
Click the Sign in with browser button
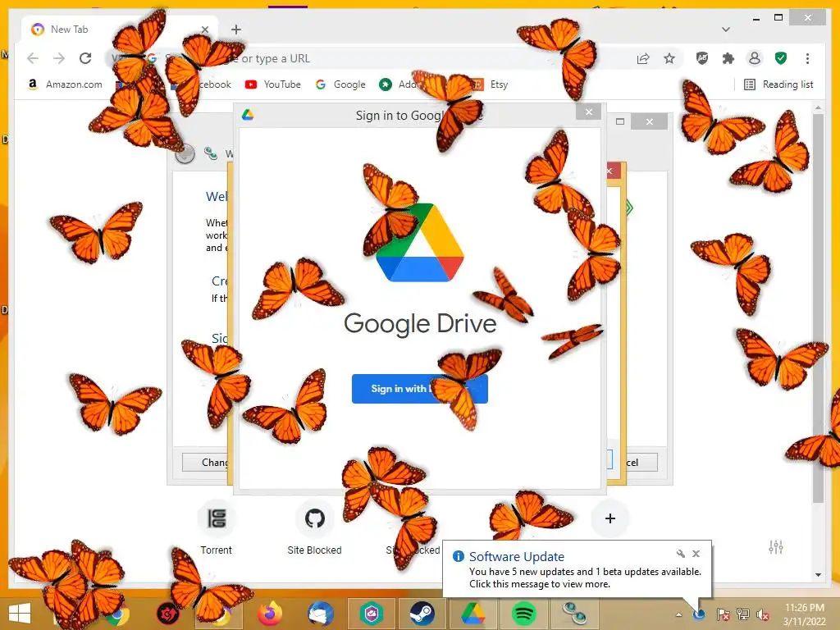click(x=419, y=389)
